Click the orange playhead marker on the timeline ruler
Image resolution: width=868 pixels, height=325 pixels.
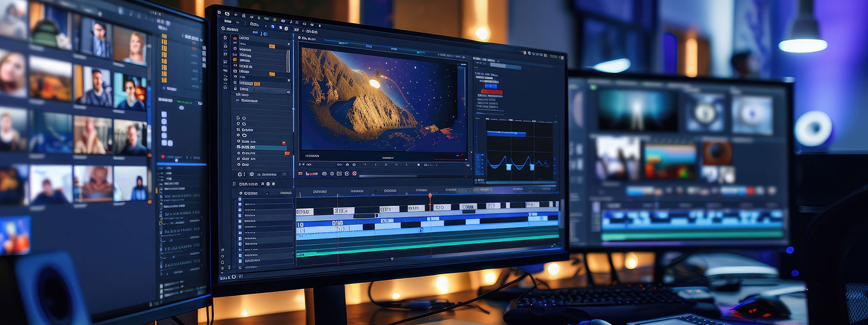tap(430, 196)
